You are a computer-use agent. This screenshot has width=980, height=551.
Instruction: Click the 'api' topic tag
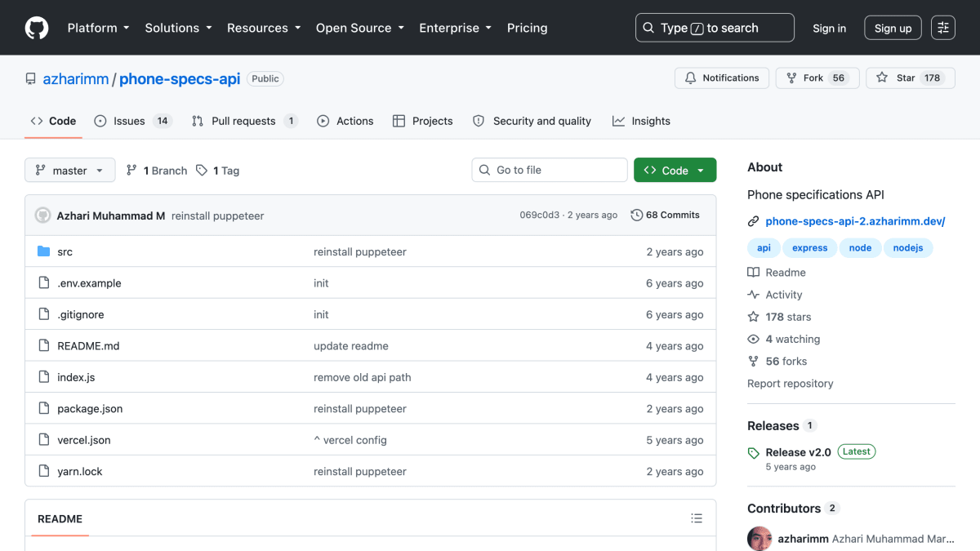pos(764,248)
